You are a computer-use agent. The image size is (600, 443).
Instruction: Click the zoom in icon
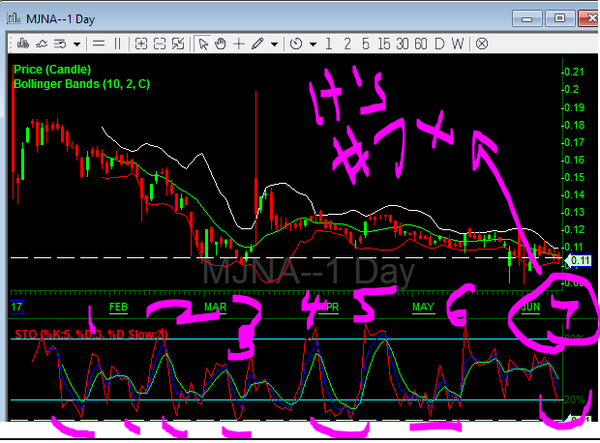point(141,44)
